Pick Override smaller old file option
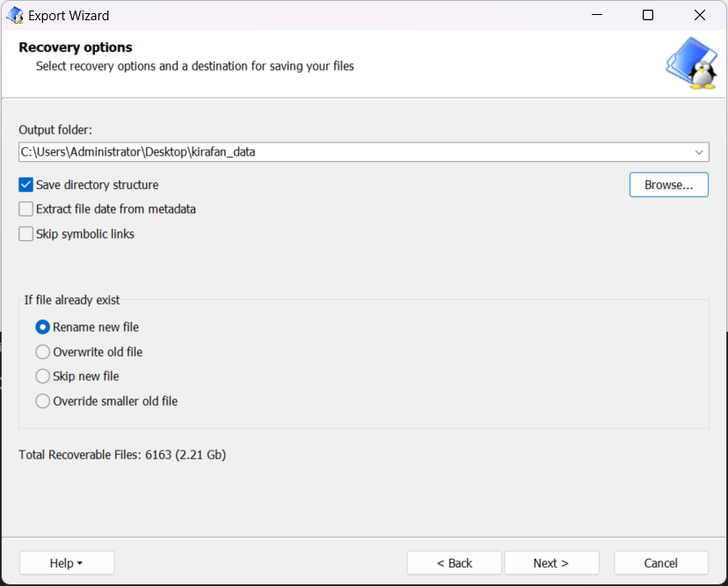The height and width of the screenshot is (586, 728). coord(43,401)
